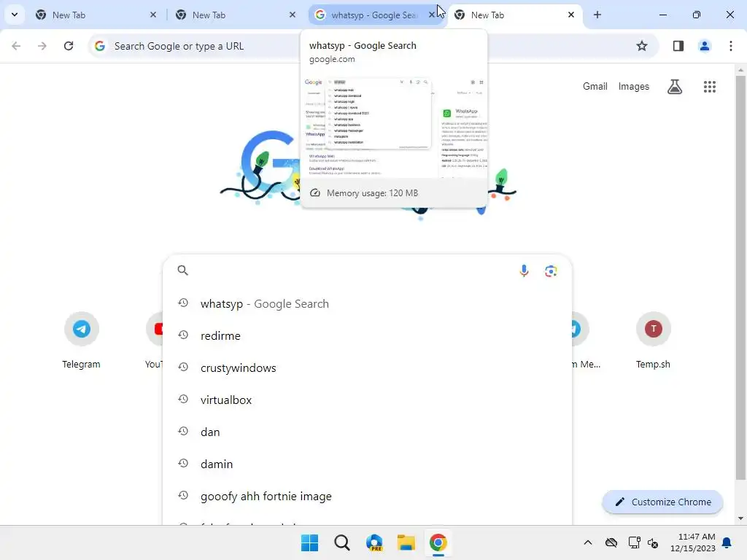This screenshot has width=747, height=560.
Task: Open network status tray icon
Action: pos(634,542)
